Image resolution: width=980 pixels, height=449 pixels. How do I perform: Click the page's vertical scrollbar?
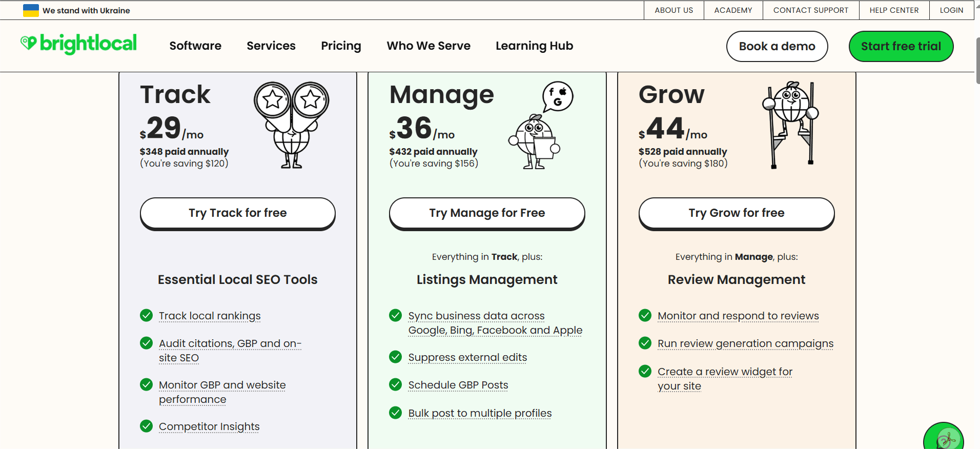tap(977, 60)
